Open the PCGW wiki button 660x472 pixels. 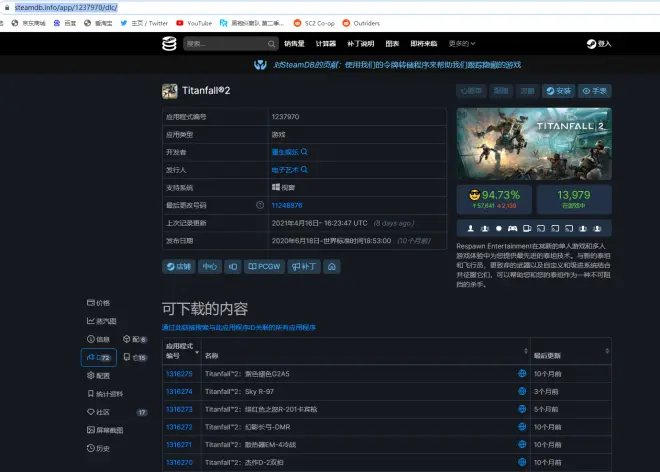coord(266,266)
